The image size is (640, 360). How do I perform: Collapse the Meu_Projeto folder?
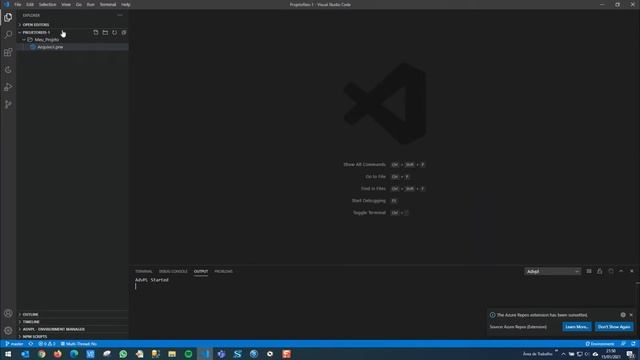tap(73, 40)
